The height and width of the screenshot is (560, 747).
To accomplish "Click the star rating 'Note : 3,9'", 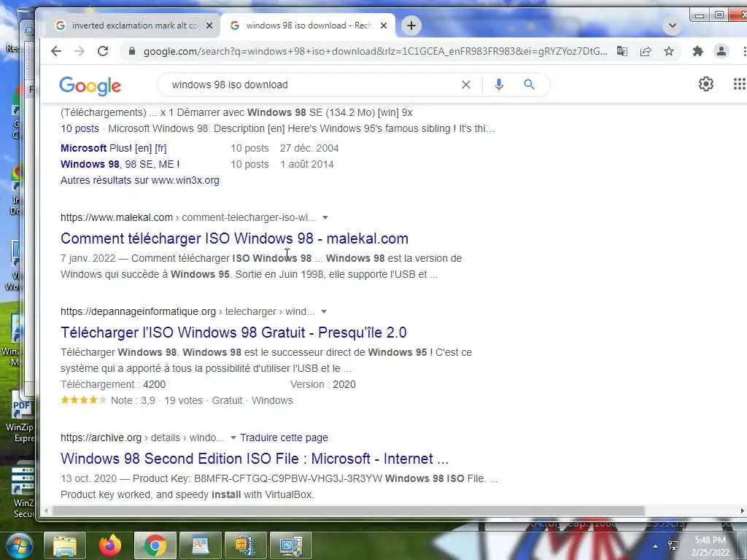I will tap(108, 400).
